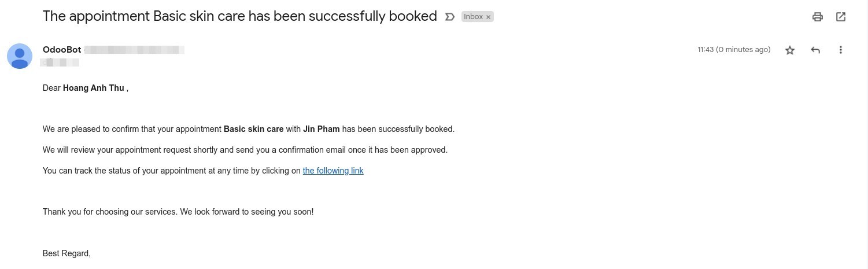Click the sender's profile avatar
The image size is (868, 269).
tap(19, 56)
